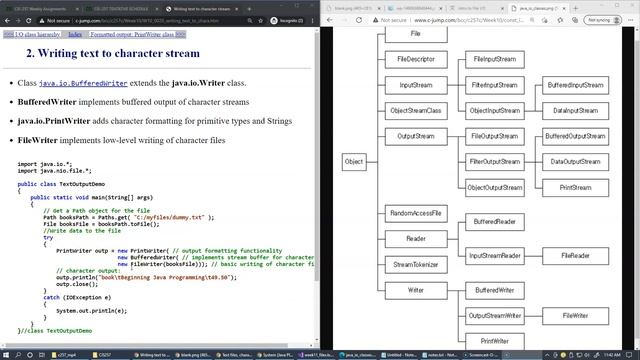This screenshot has width=640, height=360.
Task: Open a new tab in Edge
Action: pos(576,8)
